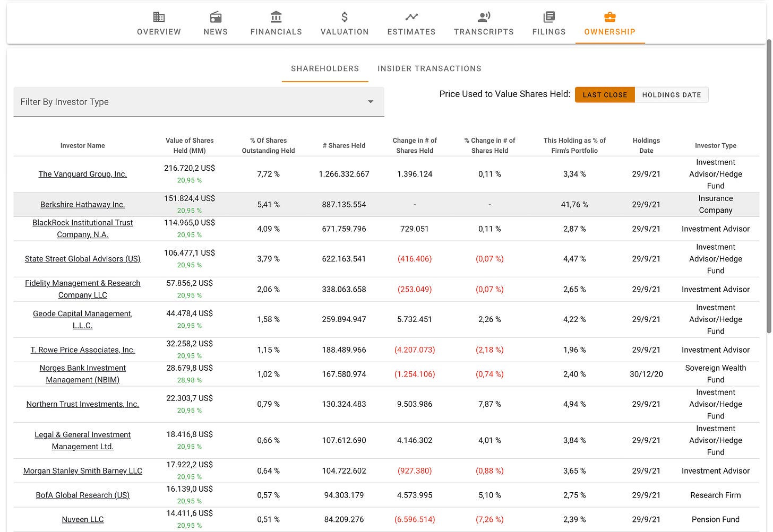Open Fidelity Management & Research Company link
The height and width of the screenshot is (532, 773).
pos(83,289)
